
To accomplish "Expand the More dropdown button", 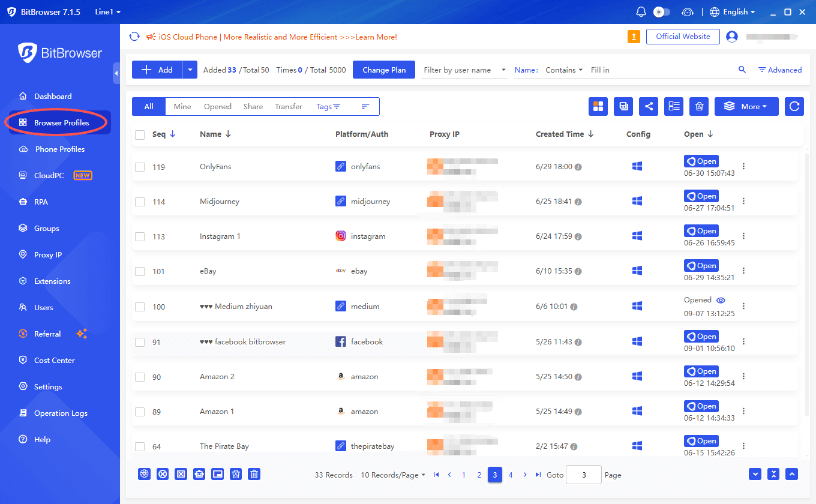I will [x=746, y=106].
